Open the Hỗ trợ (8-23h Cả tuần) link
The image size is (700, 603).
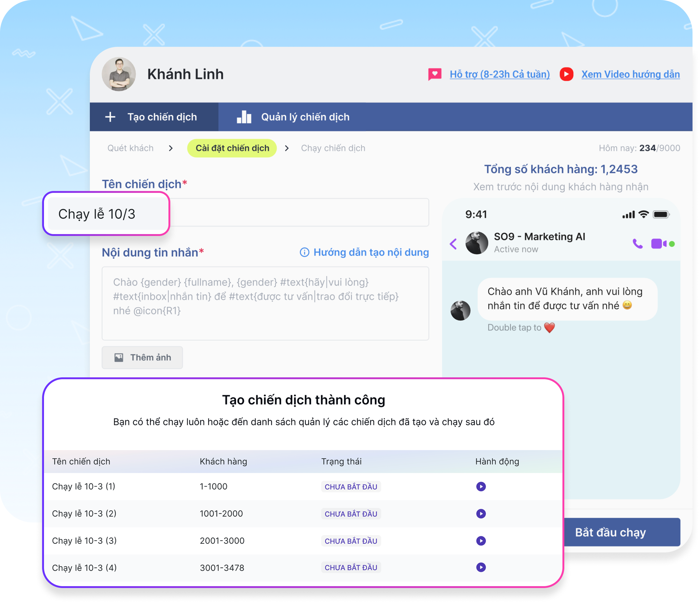[x=500, y=74]
